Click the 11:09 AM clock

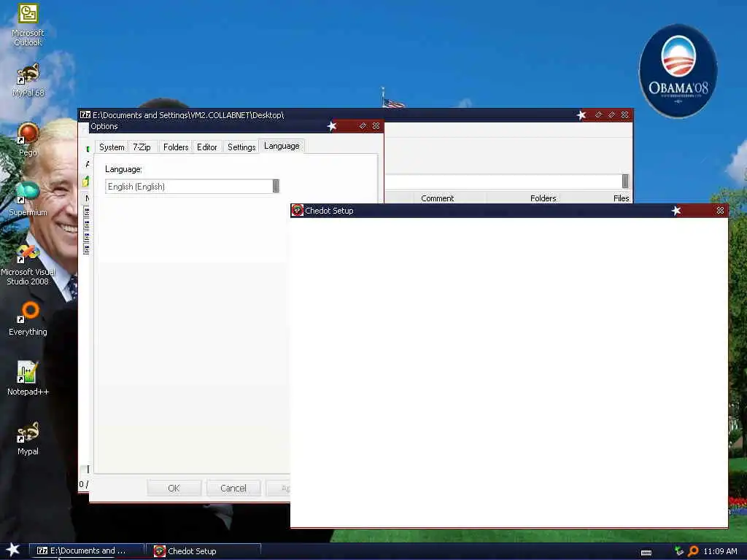point(720,551)
